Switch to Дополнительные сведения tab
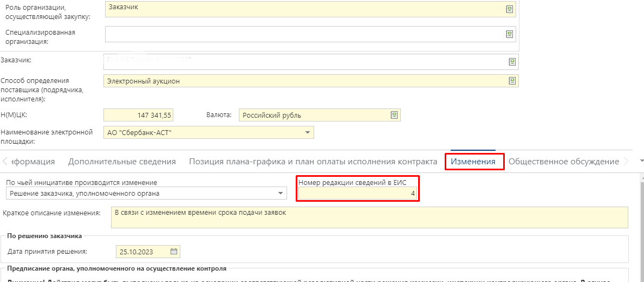 [122, 162]
